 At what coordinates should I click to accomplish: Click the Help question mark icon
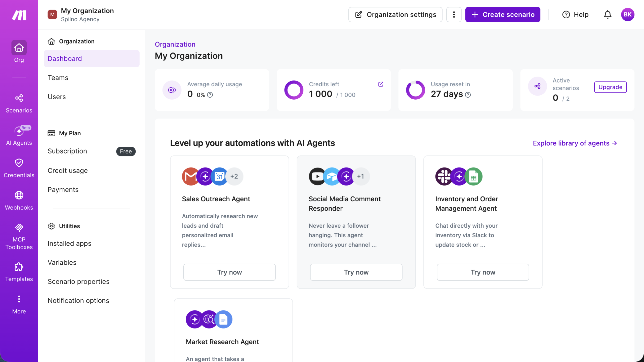click(x=566, y=15)
